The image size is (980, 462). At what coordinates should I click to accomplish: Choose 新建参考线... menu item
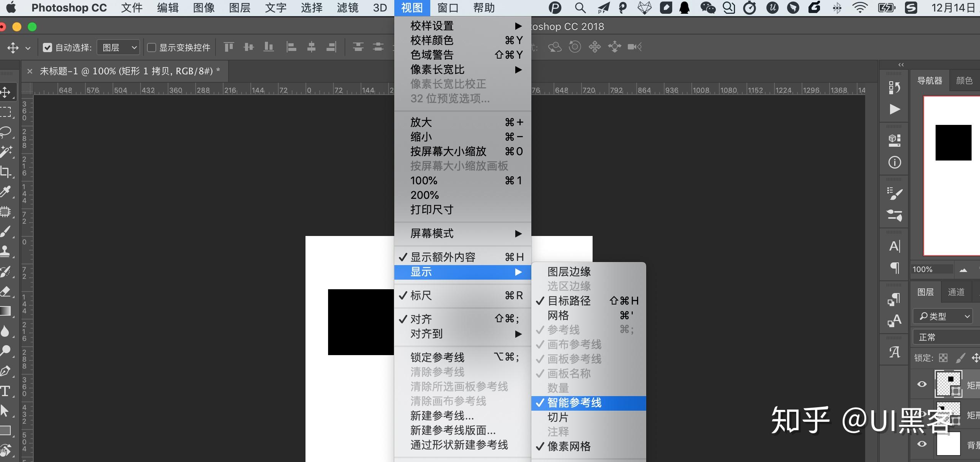(x=463, y=416)
